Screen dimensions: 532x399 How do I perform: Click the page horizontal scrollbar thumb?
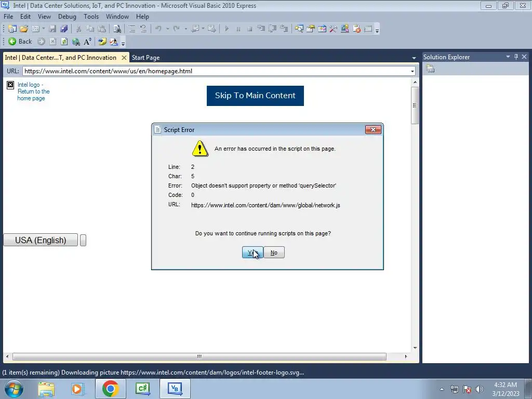199,356
